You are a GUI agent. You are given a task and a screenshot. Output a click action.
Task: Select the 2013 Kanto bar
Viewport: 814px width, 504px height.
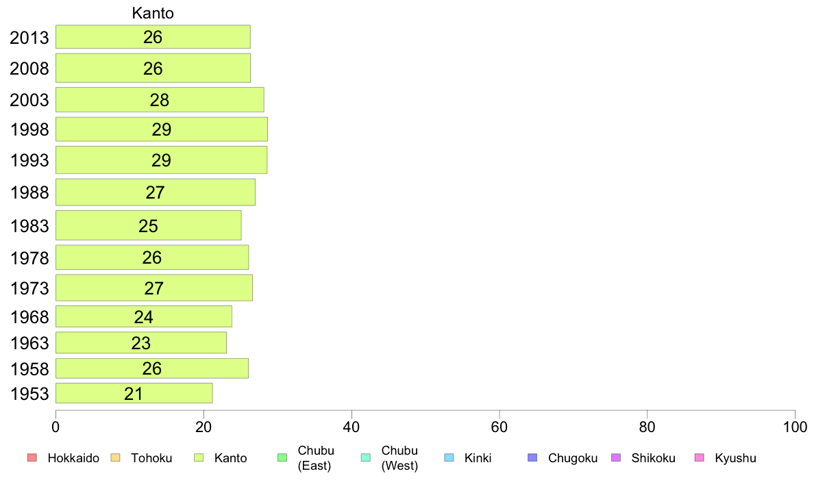(x=153, y=37)
